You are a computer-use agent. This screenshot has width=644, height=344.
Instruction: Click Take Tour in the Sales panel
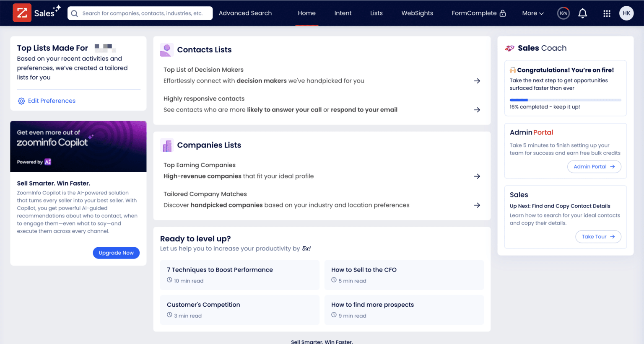(598, 236)
